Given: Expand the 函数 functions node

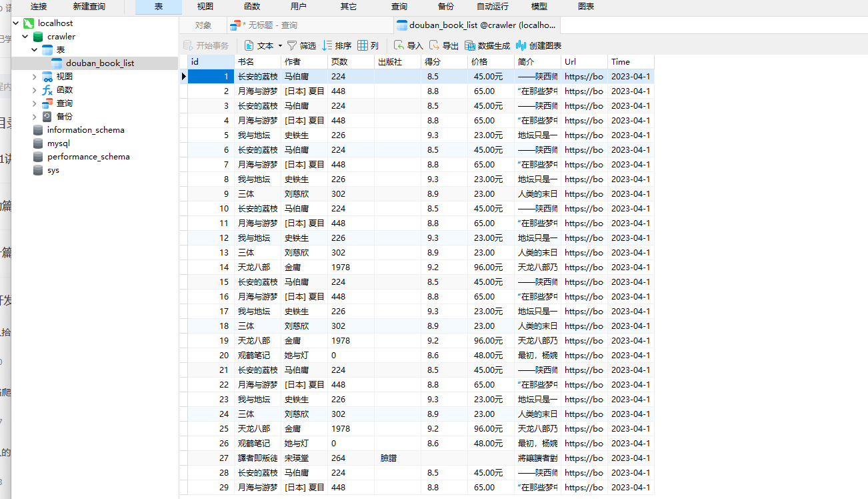Looking at the screenshot, I should pyautogui.click(x=35, y=90).
